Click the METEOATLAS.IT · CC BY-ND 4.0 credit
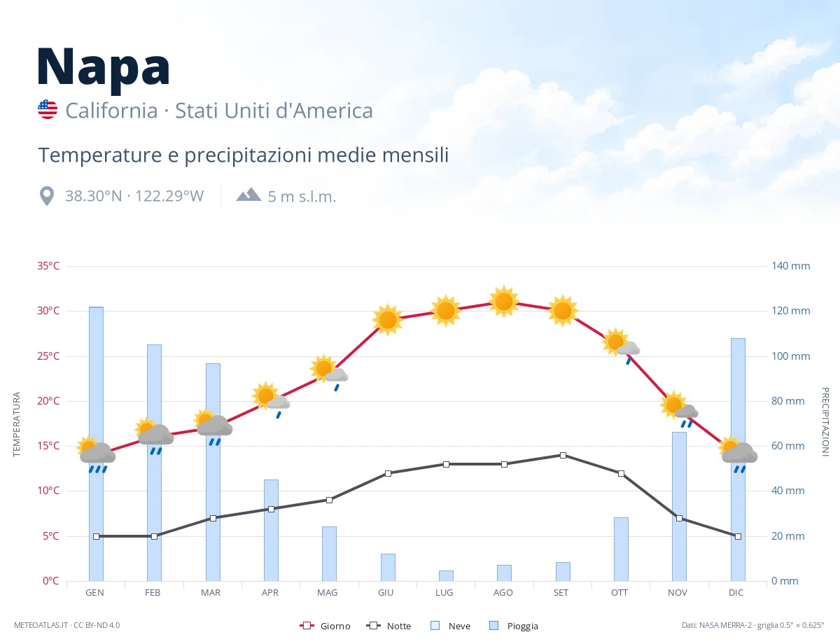 point(67,625)
